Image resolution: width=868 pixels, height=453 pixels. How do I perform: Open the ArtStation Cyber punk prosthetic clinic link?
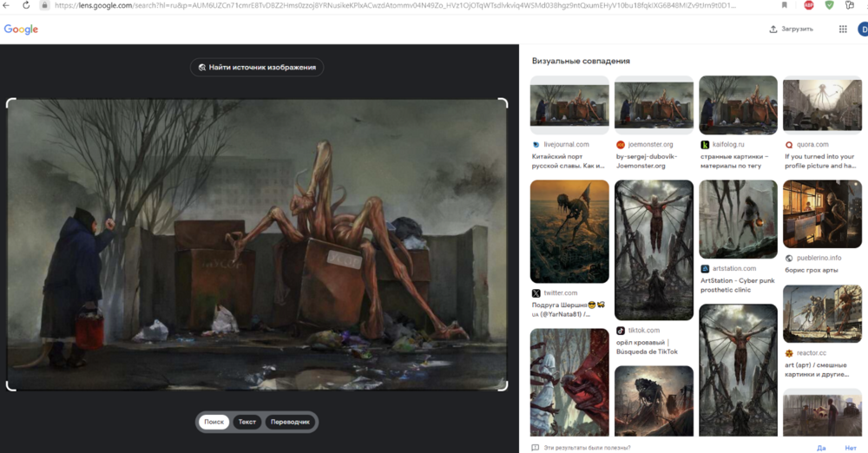tap(738, 286)
